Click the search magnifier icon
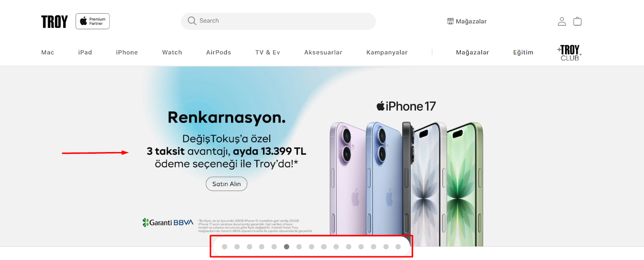644x260 pixels. (192, 21)
